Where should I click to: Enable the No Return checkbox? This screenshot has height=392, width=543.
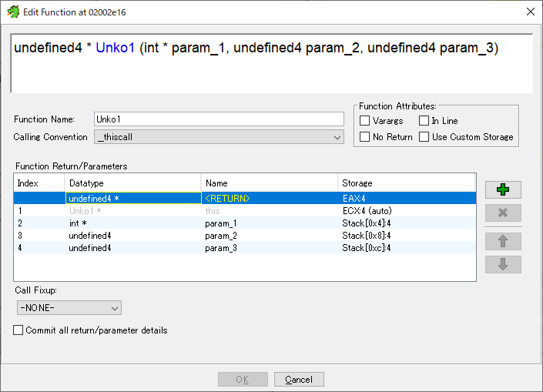(x=364, y=137)
